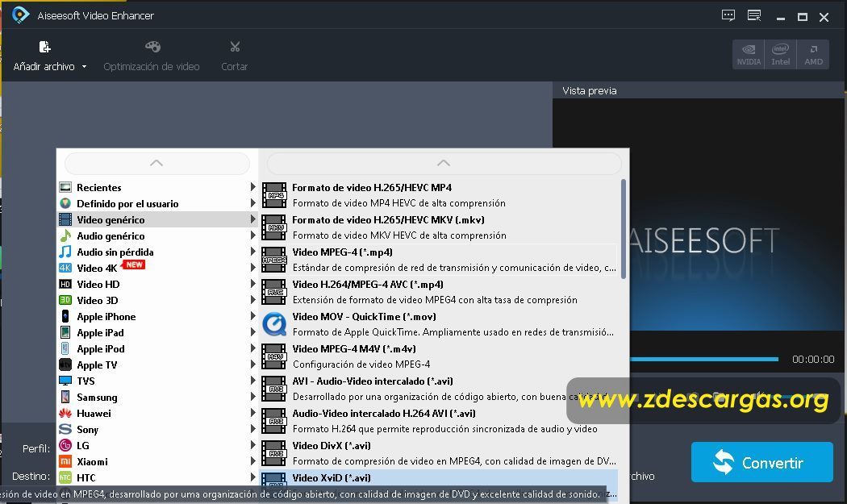
Task: Expand Sony submenu arrow
Action: pyautogui.click(x=252, y=429)
